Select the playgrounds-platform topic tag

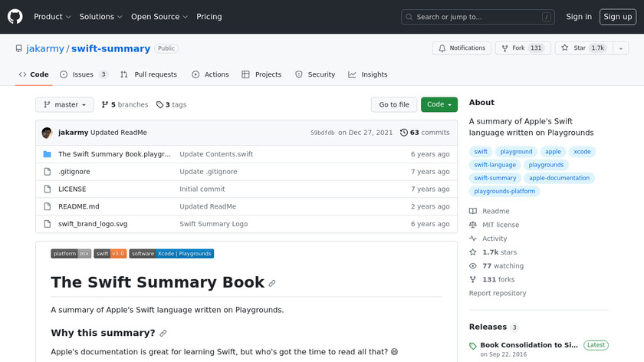(504, 191)
